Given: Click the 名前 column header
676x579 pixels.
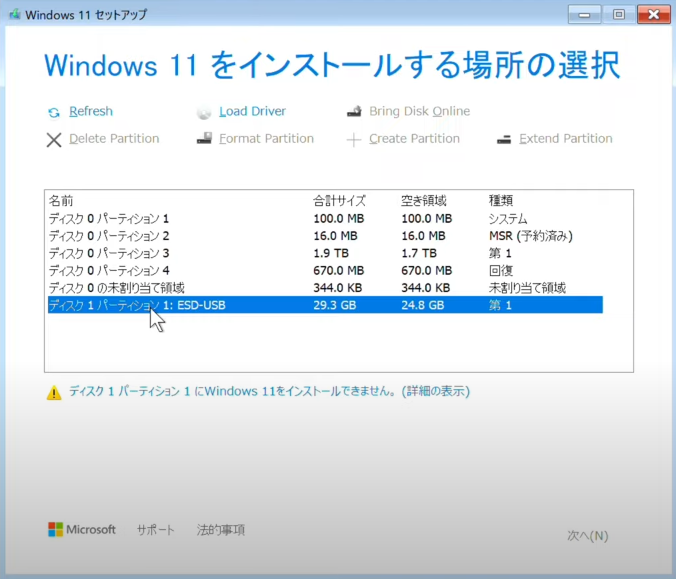Looking at the screenshot, I should tap(61, 200).
